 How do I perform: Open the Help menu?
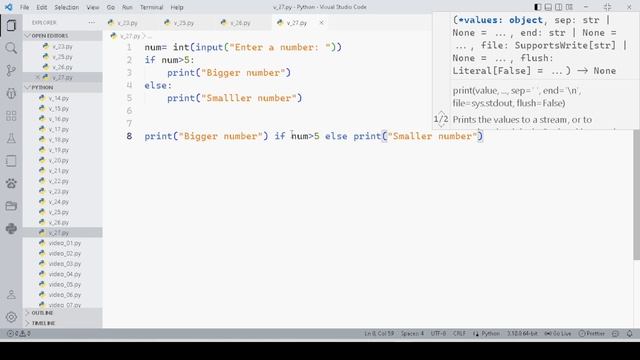(x=177, y=7)
